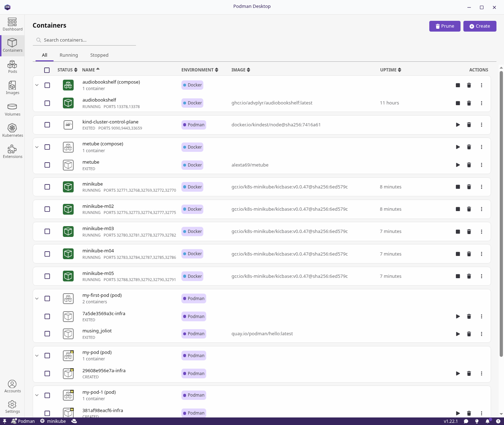Screen dimensions: 504x425
Task: Collapse the audiobookshelf compose group
Action: 37,85
